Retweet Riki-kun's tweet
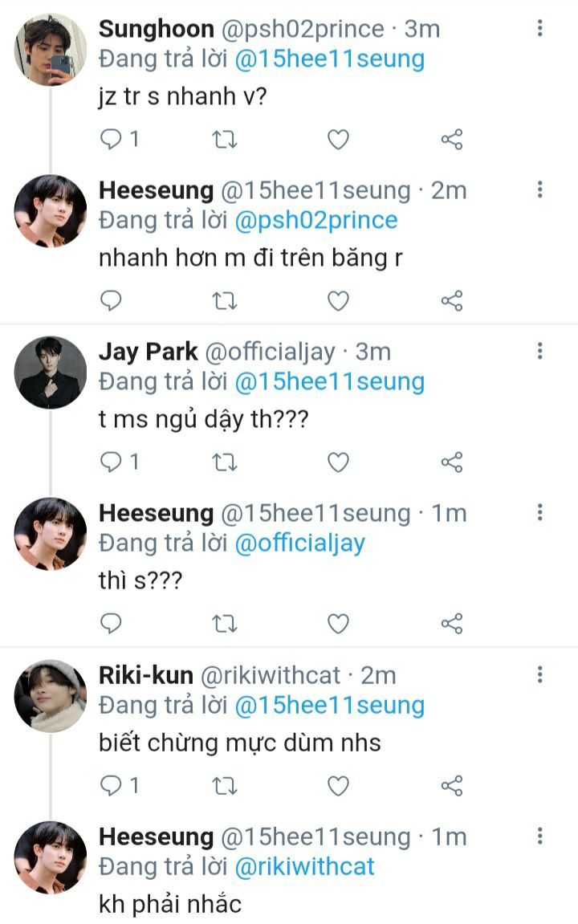 224,786
